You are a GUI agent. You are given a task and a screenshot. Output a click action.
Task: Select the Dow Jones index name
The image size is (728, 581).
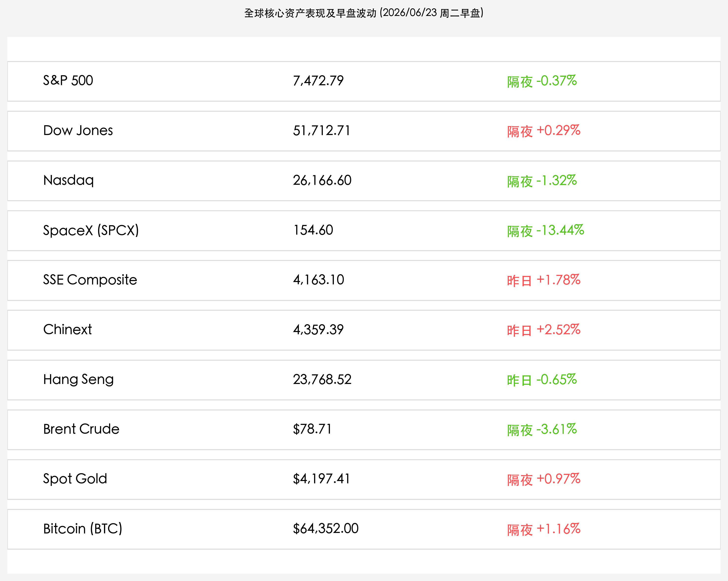[x=78, y=130]
